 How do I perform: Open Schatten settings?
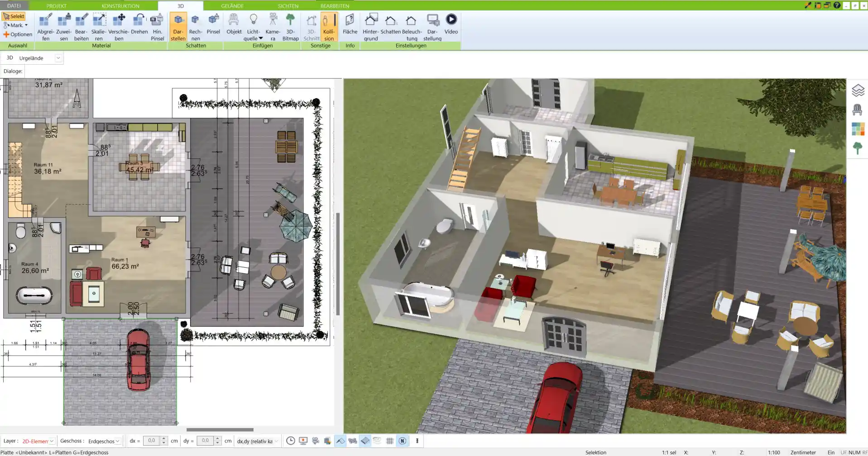pos(390,24)
